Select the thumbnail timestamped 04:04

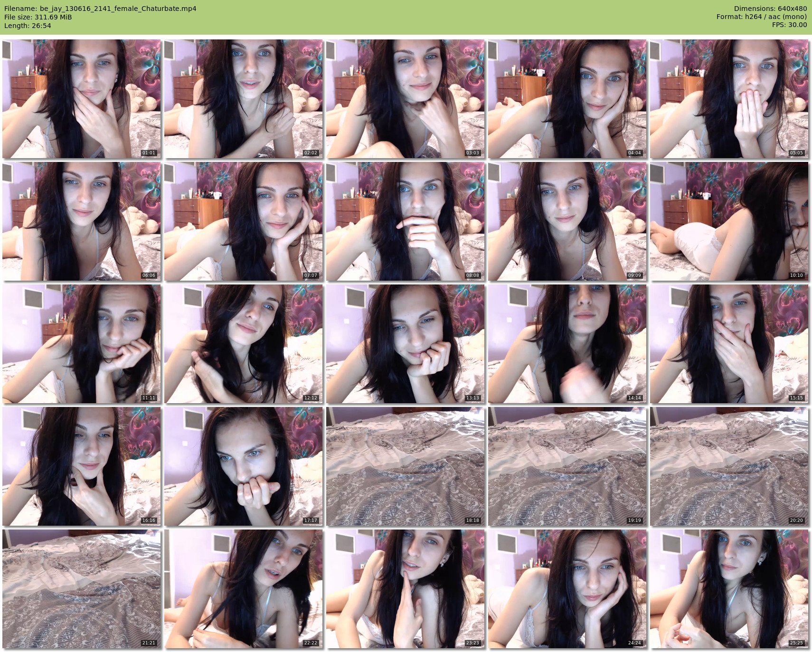coord(567,99)
